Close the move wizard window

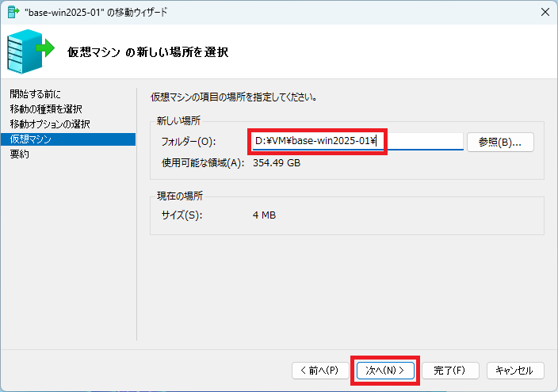pos(545,12)
